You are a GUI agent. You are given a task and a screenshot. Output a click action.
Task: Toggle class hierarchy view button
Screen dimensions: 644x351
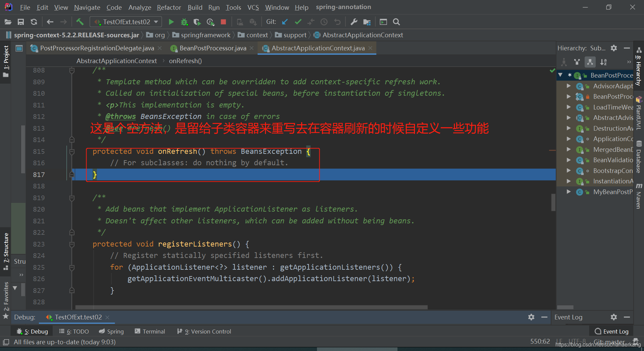[x=564, y=62]
